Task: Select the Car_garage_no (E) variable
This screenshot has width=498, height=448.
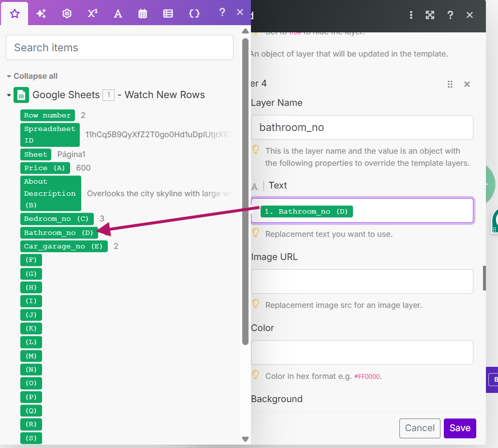Action: click(64, 246)
